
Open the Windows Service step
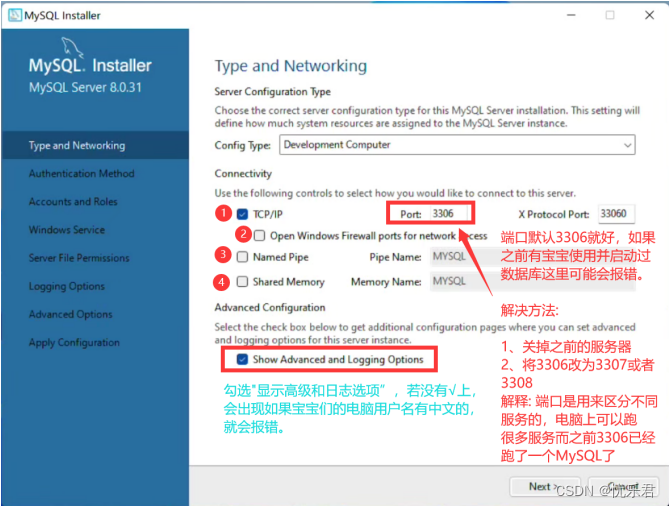click(x=67, y=230)
